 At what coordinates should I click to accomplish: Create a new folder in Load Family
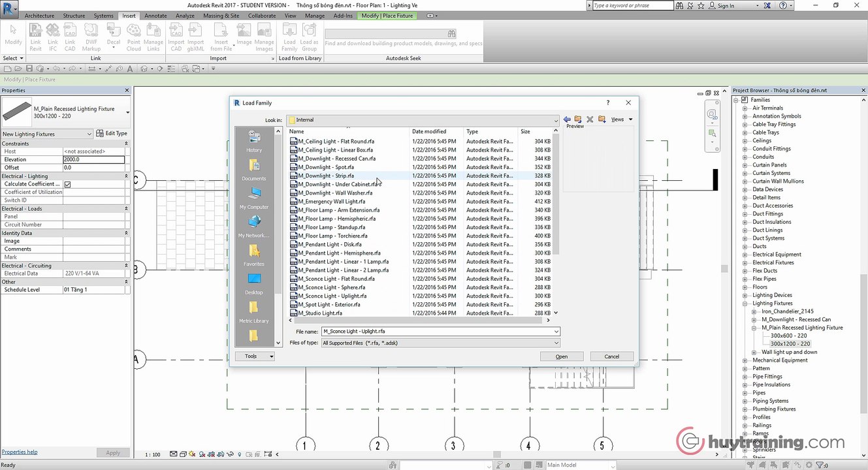coord(602,119)
